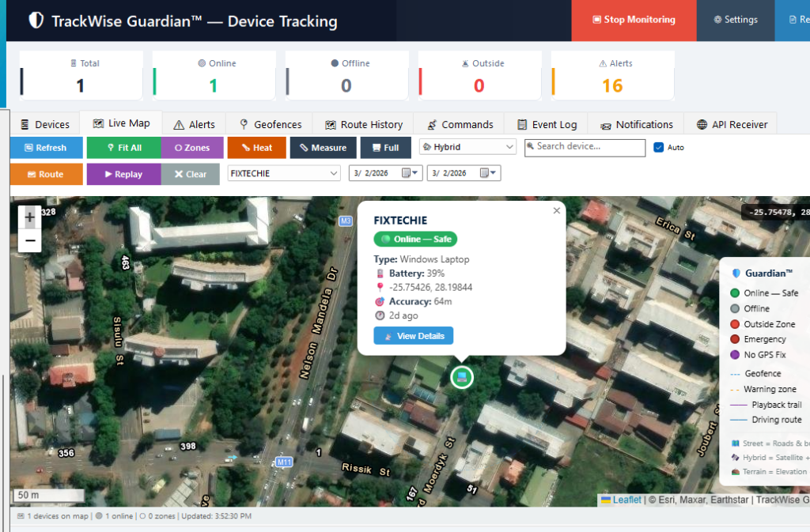810x532 pixels.
Task: Zoom in on the map
Action: 30,217
